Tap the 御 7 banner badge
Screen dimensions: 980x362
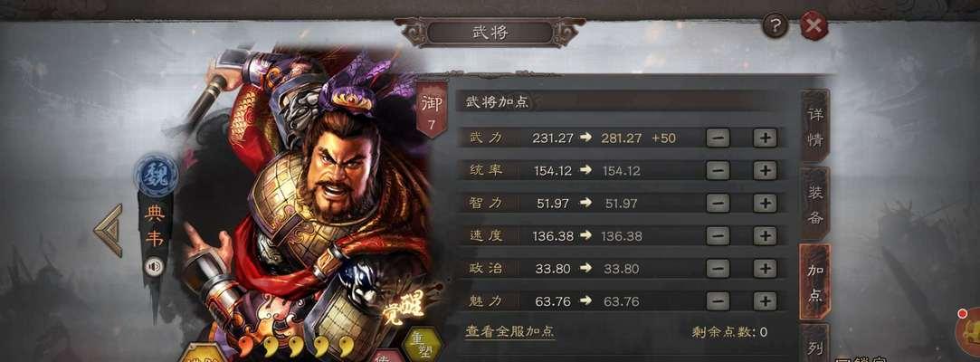click(432, 110)
